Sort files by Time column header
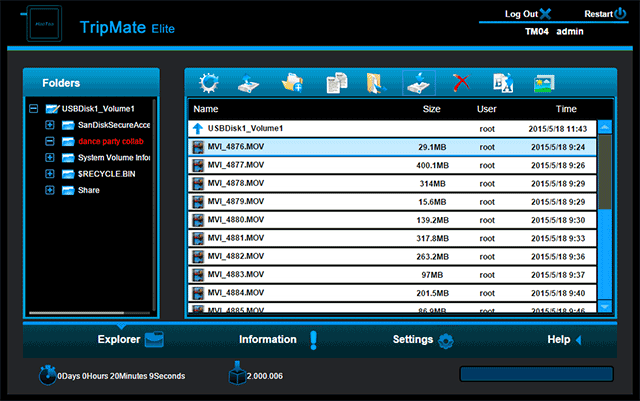640x401 pixels. click(566, 109)
